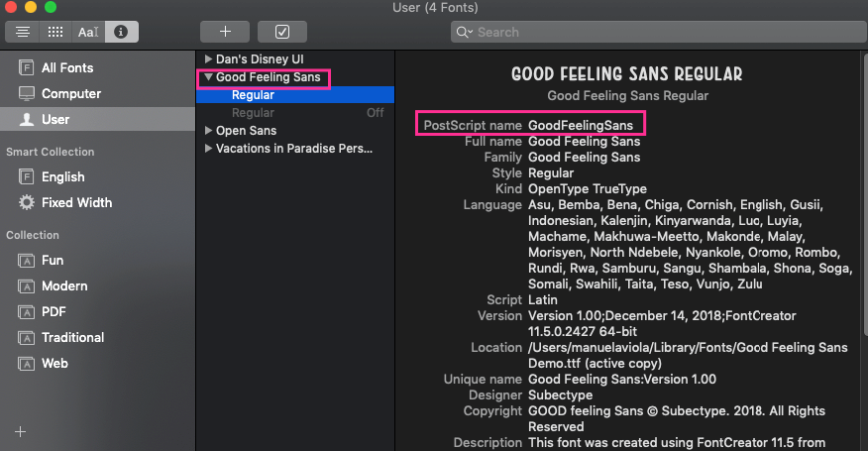Click the OpenType TrueType kind value
The height and width of the screenshot is (451, 868).
pyautogui.click(x=588, y=189)
